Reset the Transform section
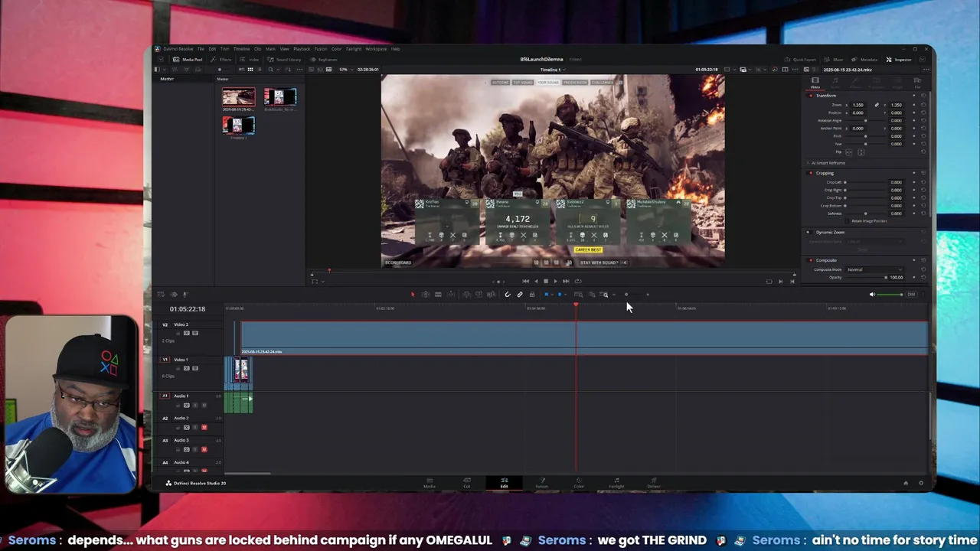The image size is (980, 551). pyautogui.click(x=923, y=96)
